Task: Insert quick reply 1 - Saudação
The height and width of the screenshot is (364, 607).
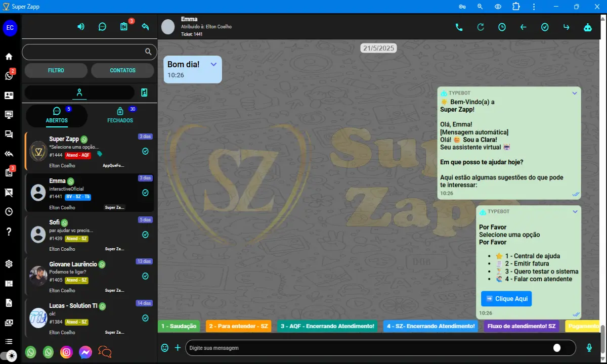Action: [x=179, y=326]
